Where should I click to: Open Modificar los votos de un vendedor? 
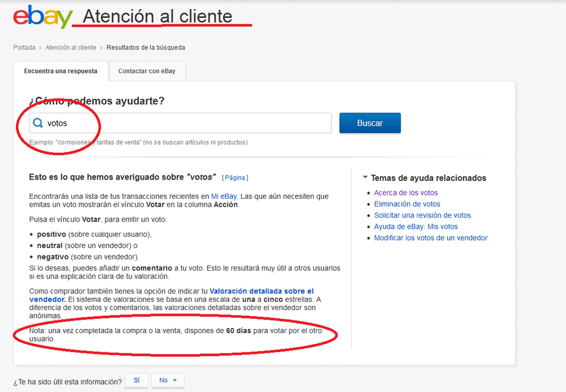coord(431,238)
